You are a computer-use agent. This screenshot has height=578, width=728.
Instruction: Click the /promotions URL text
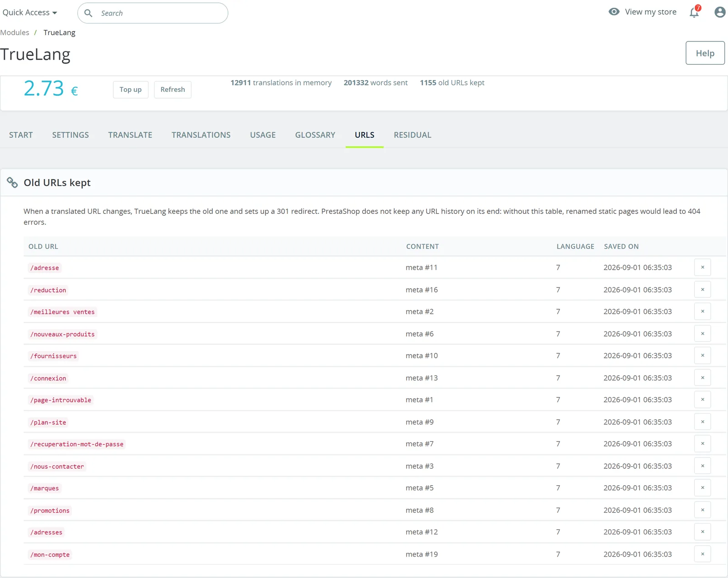[x=50, y=511]
